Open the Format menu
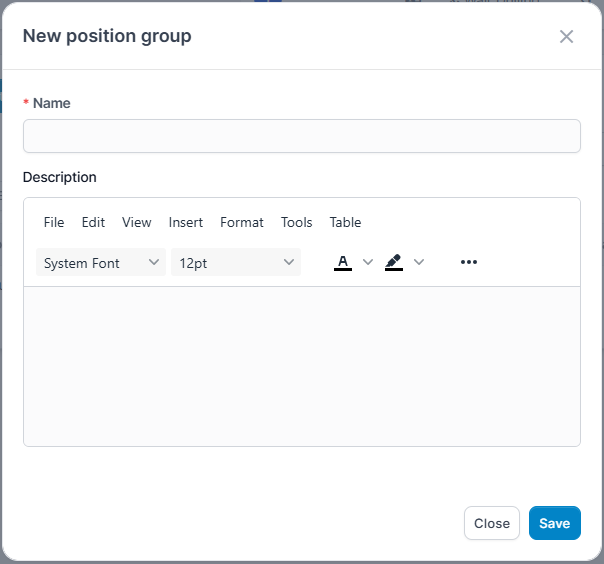 tap(242, 222)
